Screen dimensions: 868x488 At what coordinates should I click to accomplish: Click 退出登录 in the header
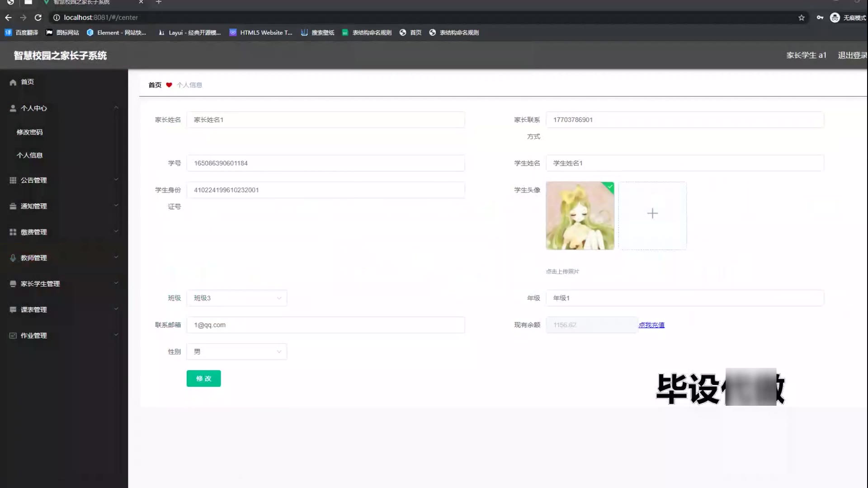pyautogui.click(x=852, y=55)
